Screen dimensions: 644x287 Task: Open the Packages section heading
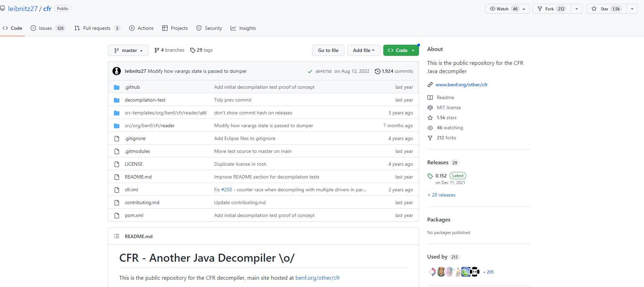(x=439, y=220)
